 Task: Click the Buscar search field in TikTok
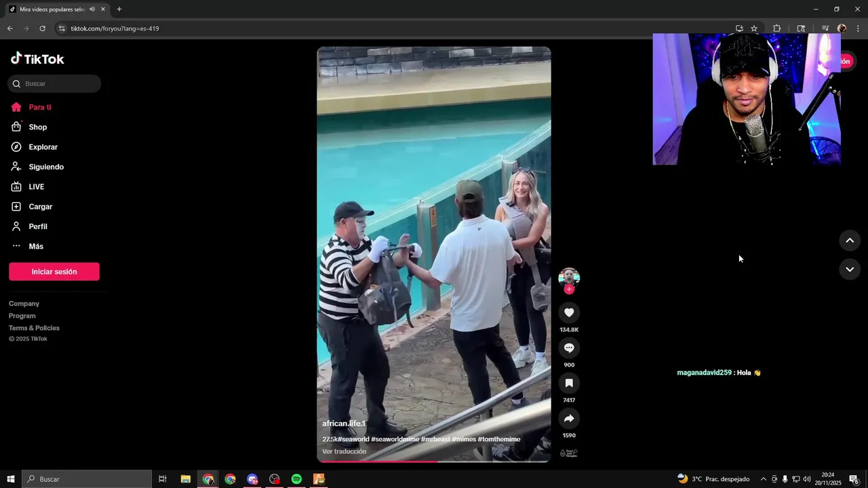[54, 83]
